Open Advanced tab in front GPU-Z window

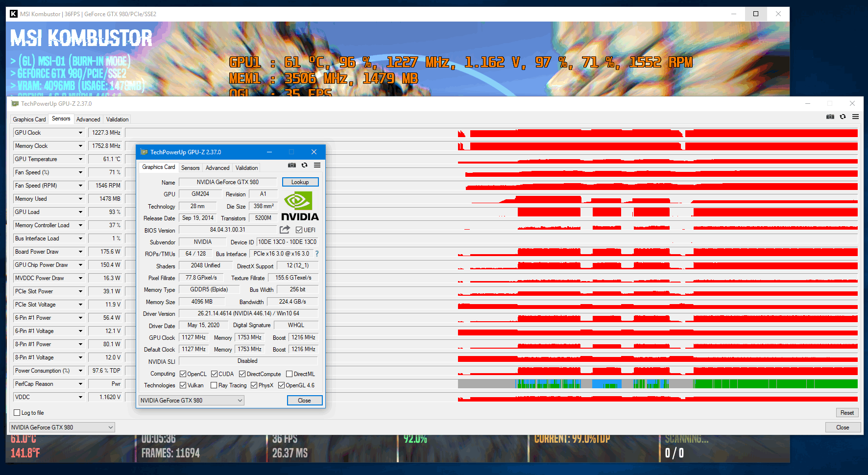[x=217, y=167]
